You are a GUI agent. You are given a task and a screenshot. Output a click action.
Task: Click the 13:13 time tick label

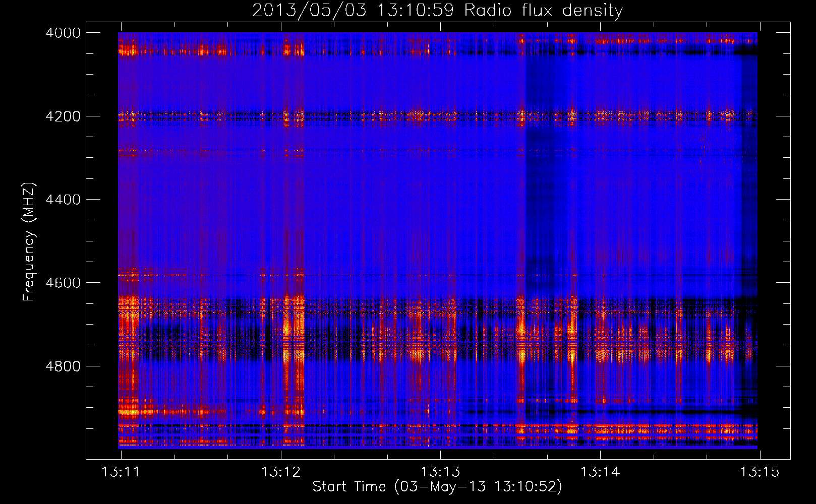(441, 472)
